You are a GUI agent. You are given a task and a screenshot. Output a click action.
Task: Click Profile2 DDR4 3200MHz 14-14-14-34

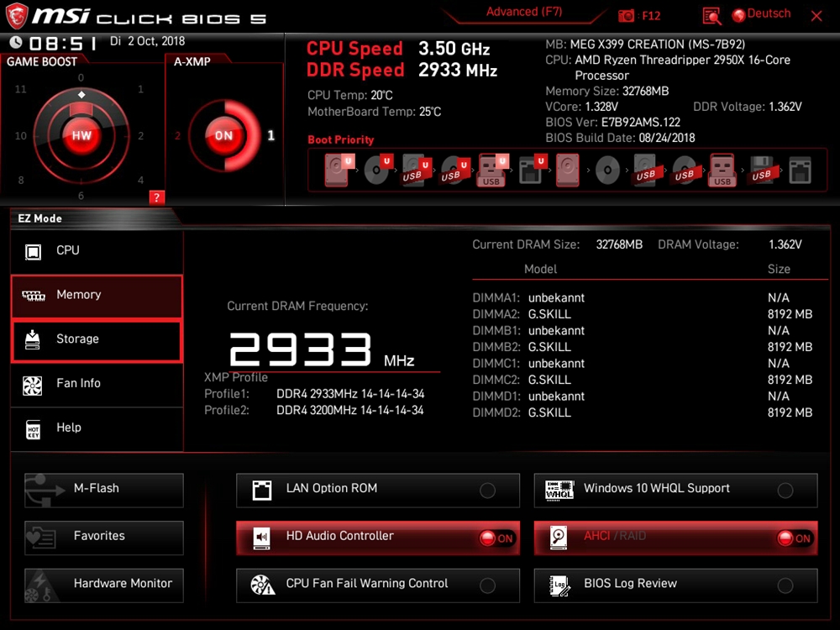(314, 411)
